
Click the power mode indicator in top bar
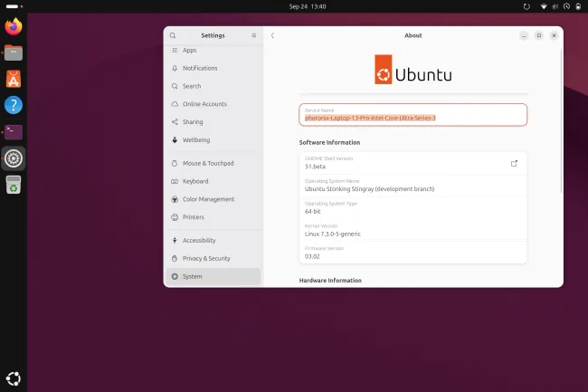[x=566, y=6]
